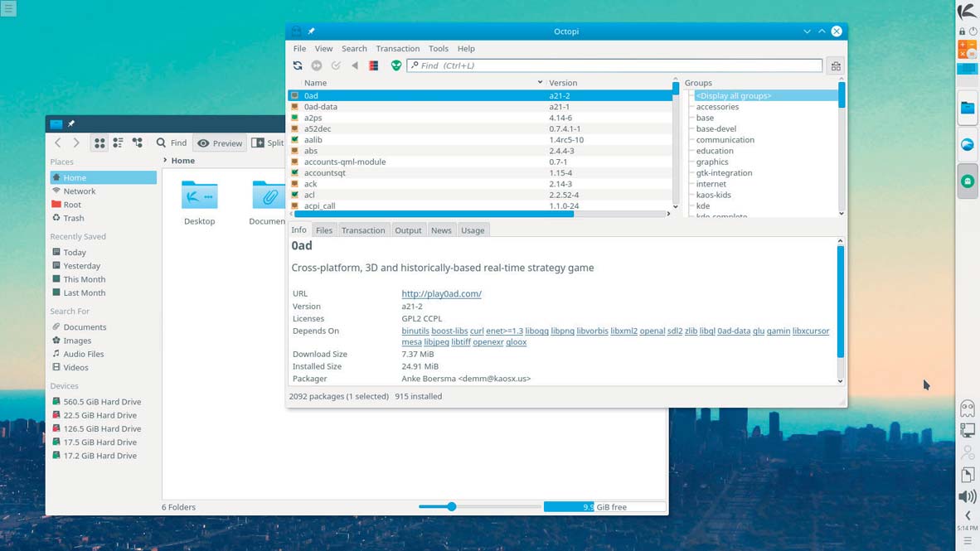This screenshot has width=980, height=551.
Task: Click the Home breadcrumb arrow in file manager
Action: pos(165,161)
